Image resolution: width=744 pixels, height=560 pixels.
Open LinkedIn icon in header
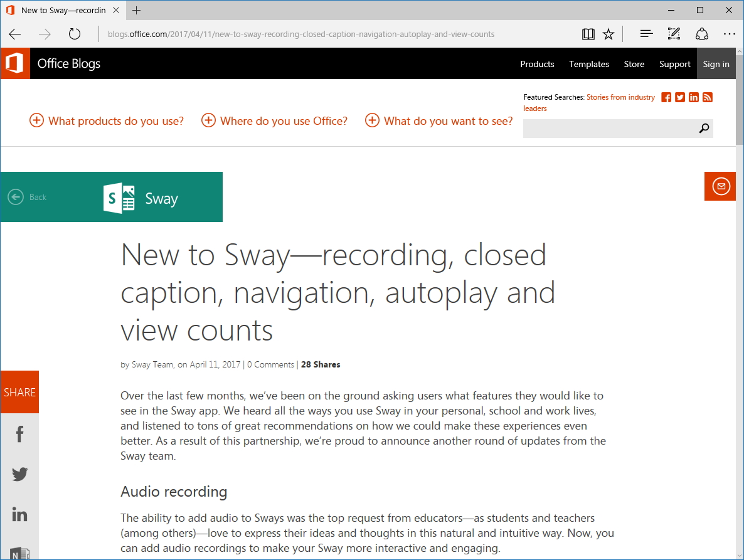(x=694, y=97)
